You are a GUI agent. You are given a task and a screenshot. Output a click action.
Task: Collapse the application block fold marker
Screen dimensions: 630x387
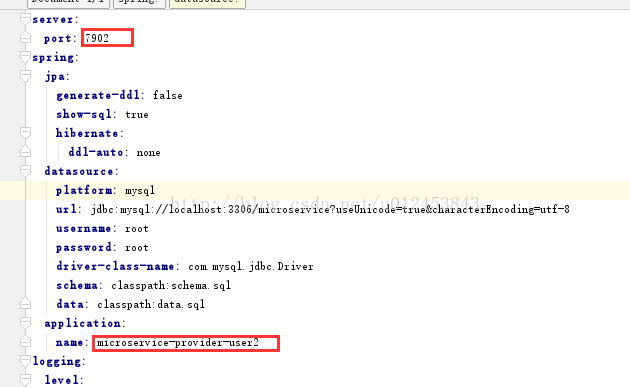pos(25,323)
